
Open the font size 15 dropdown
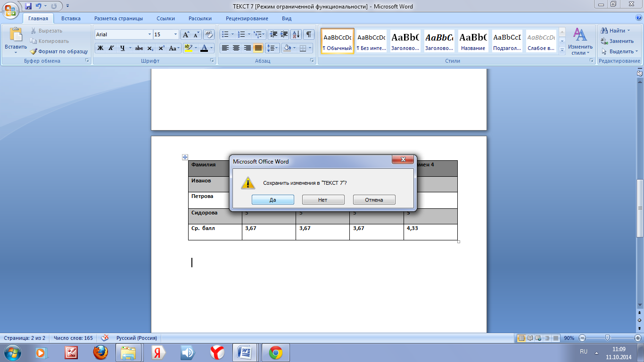point(176,34)
